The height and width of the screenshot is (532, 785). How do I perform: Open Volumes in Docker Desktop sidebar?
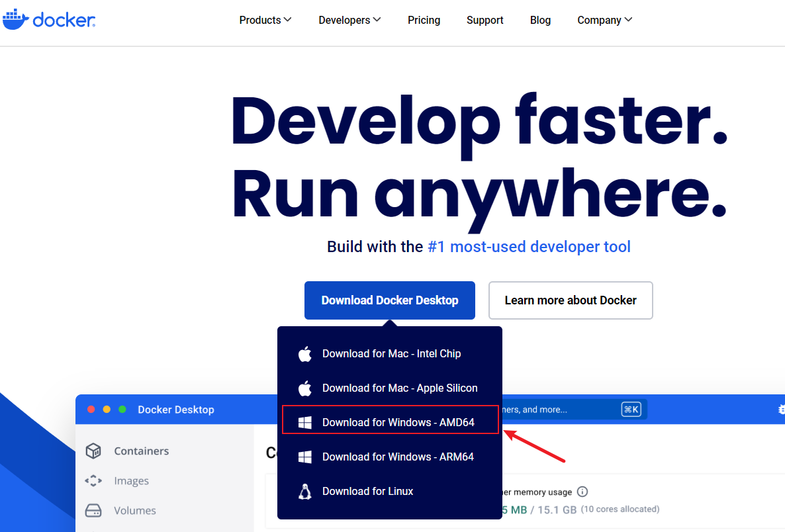(134, 510)
